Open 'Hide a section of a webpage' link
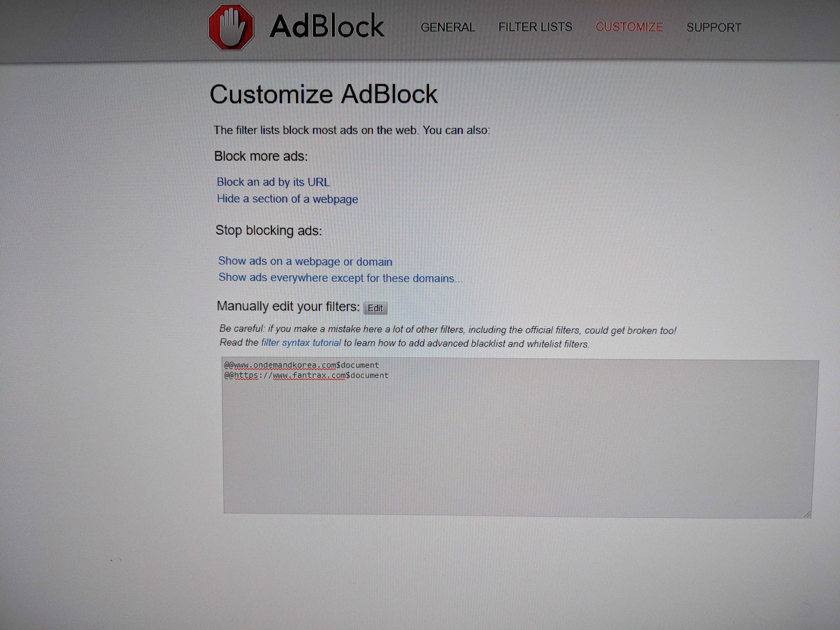 pos(287,199)
